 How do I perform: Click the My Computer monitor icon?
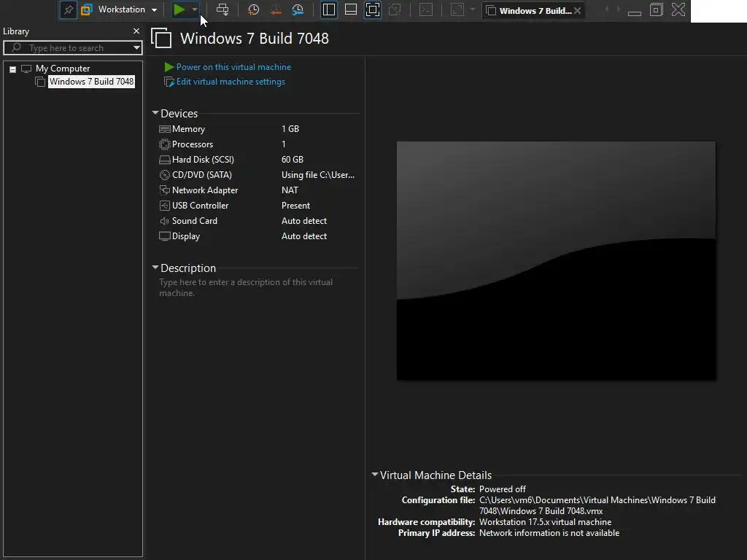26,69
